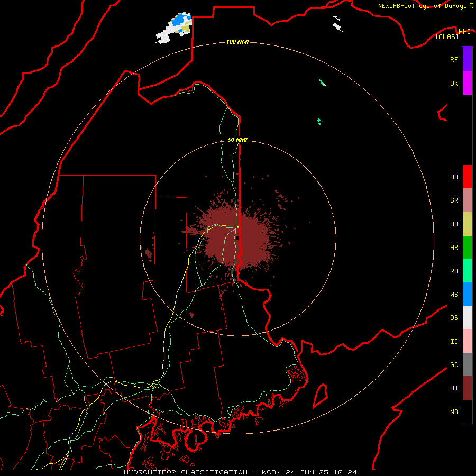The height and width of the screenshot is (476, 476).
Task: Click the ND legend label
Action: (x=454, y=412)
